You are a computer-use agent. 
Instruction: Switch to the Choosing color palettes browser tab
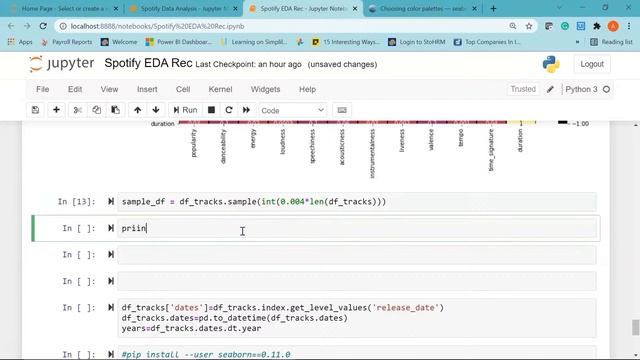coord(422,9)
